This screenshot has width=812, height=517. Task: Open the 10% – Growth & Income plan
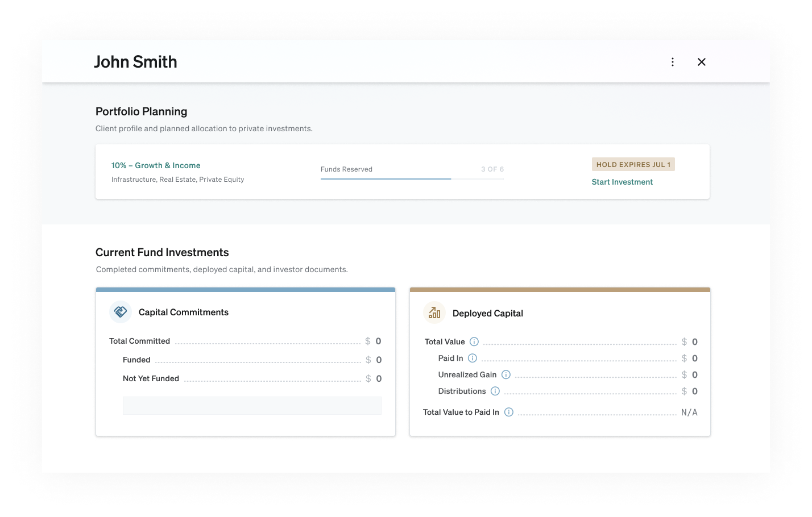coord(156,165)
